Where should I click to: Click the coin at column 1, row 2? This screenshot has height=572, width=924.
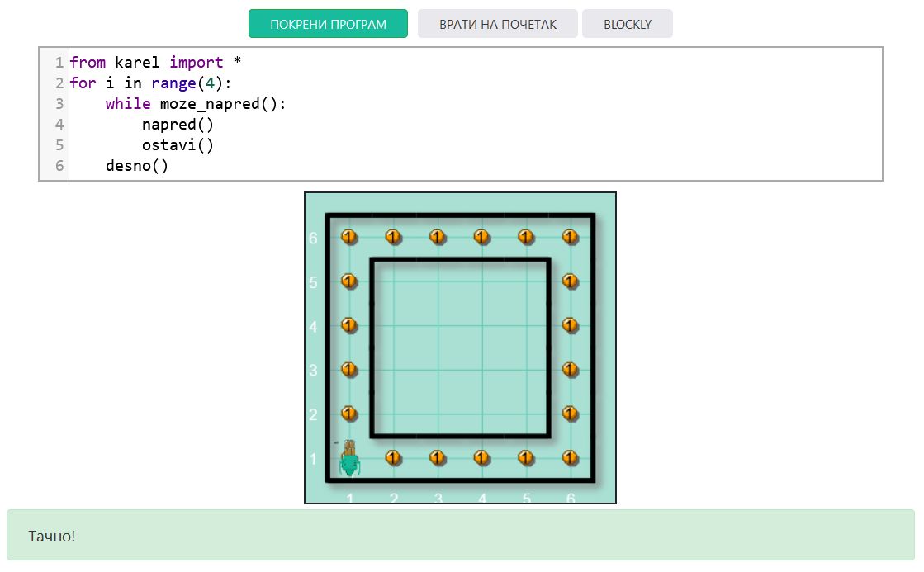[x=348, y=414]
